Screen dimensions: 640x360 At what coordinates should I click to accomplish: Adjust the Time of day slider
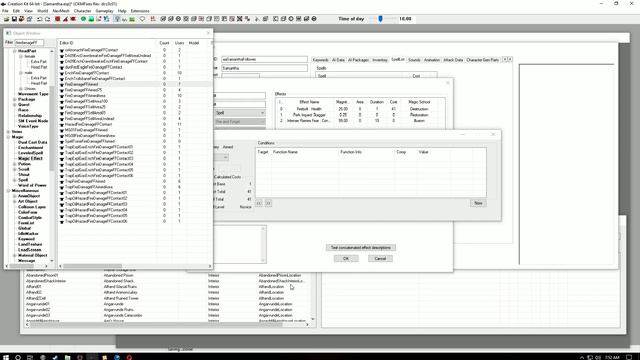point(380,19)
